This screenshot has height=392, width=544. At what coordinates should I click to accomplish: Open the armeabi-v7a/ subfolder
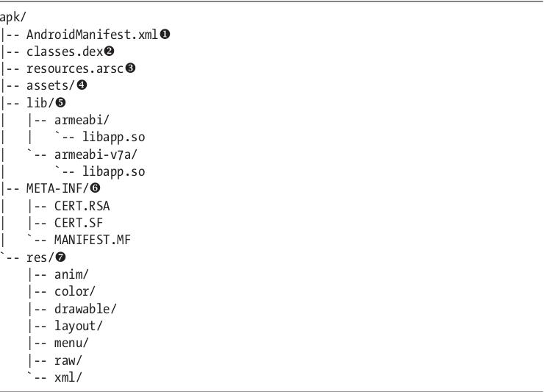click(96, 154)
